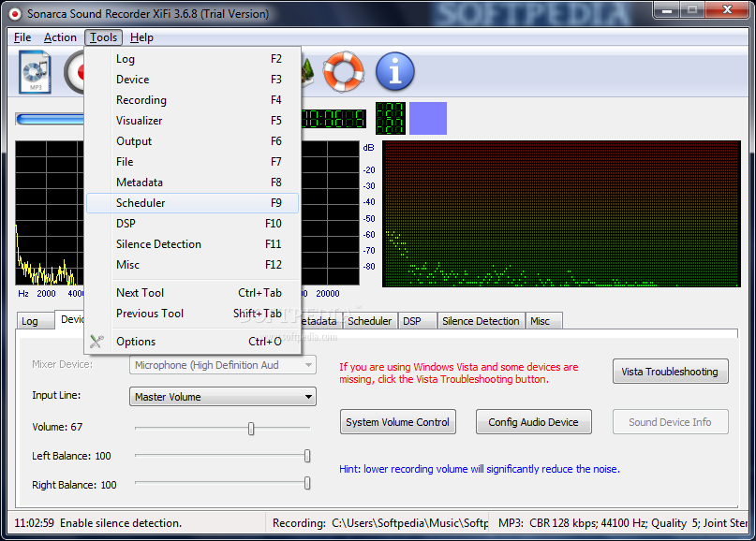Click the Recording path status bar entry
The image size is (756, 541).
pyautogui.click(x=380, y=523)
